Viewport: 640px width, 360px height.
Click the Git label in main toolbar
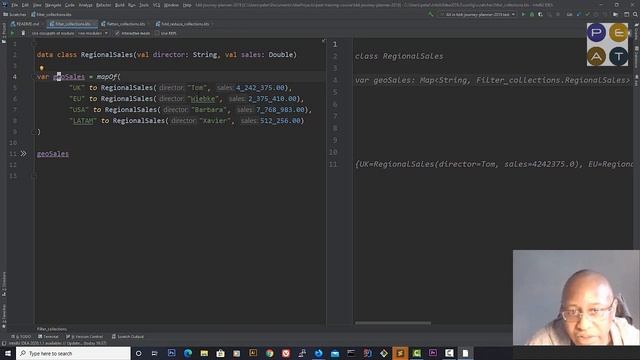[569, 14]
